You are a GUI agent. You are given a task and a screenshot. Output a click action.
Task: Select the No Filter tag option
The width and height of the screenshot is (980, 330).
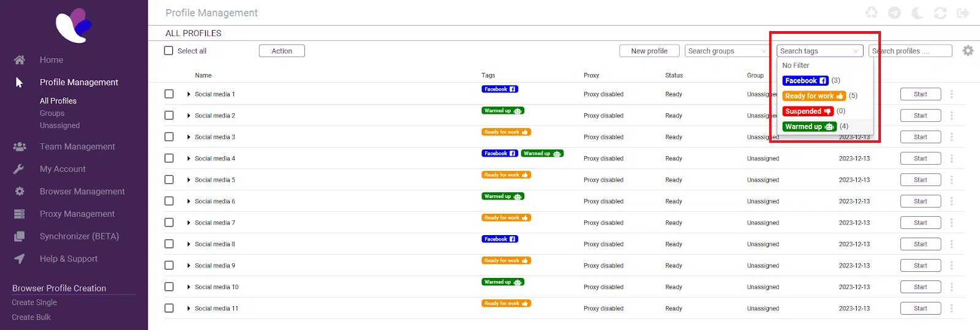click(796, 66)
